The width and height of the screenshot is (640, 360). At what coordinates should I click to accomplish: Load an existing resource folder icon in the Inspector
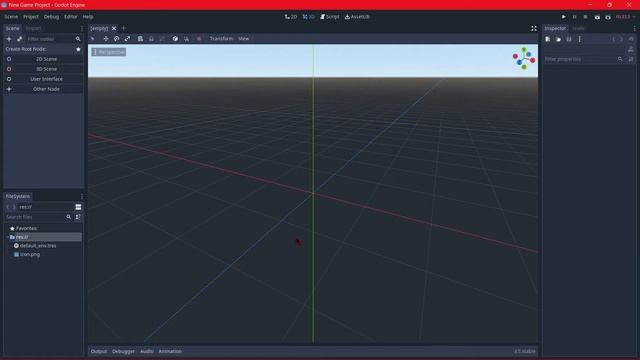[x=558, y=39]
